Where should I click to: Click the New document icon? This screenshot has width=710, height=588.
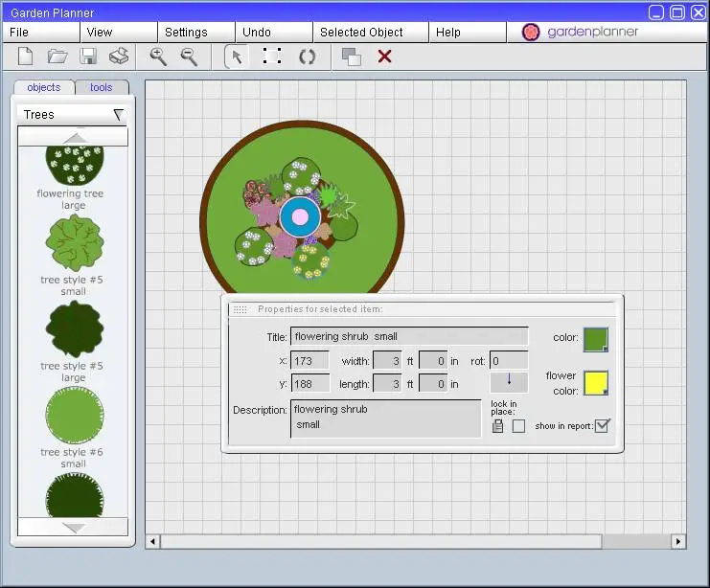25,57
